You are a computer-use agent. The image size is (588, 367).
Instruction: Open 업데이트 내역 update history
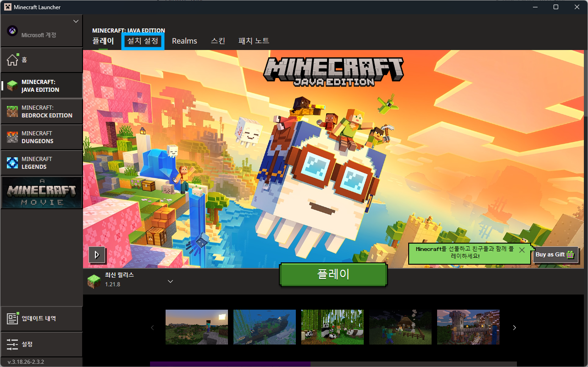[41, 318]
